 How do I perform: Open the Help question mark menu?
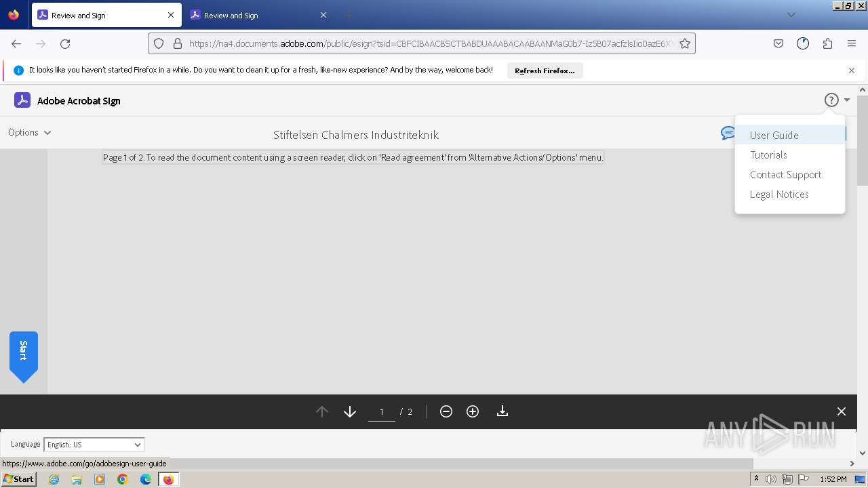(831, 100)
